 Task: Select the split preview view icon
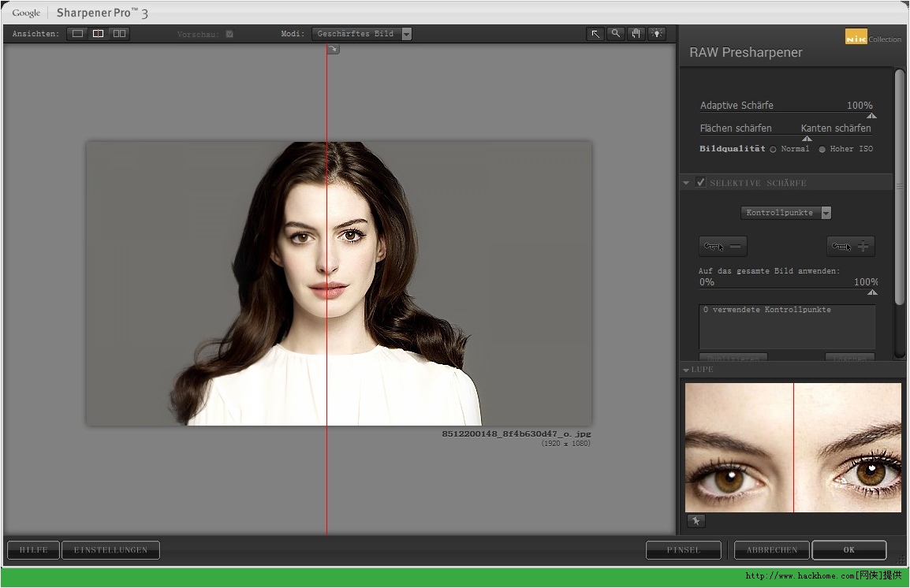(99, 34)
